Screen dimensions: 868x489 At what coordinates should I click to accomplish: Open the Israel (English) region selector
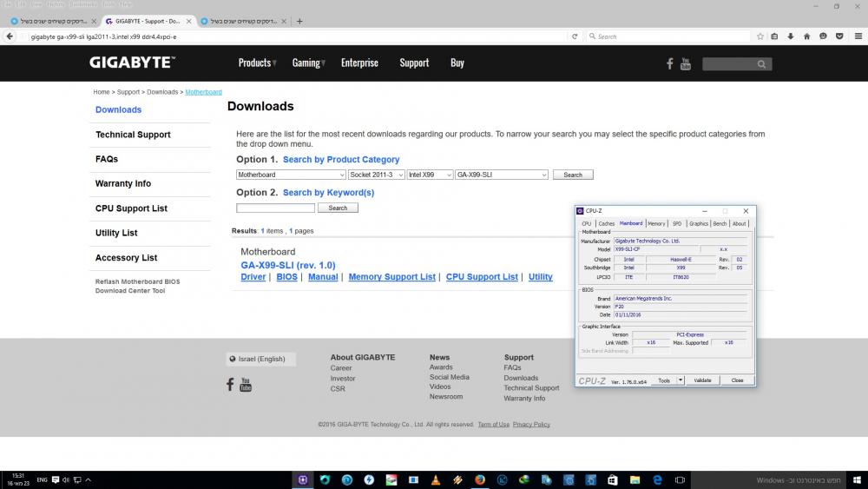(260, 359)
